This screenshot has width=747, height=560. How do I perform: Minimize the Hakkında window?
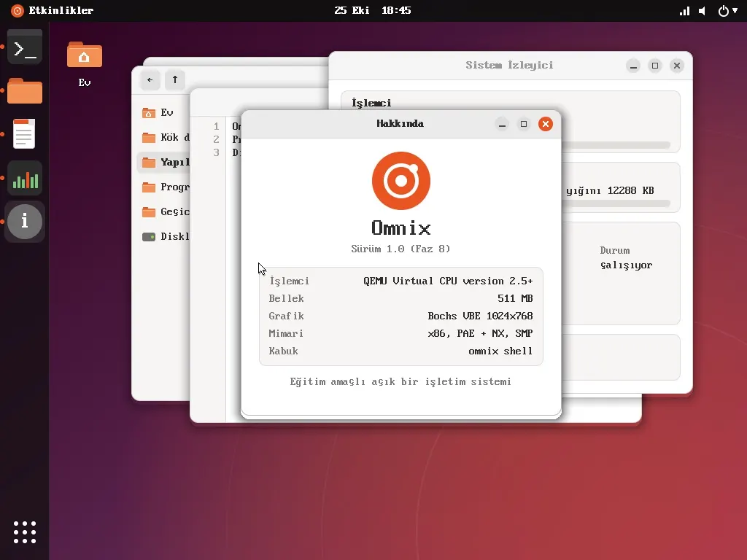click(502, 124)
